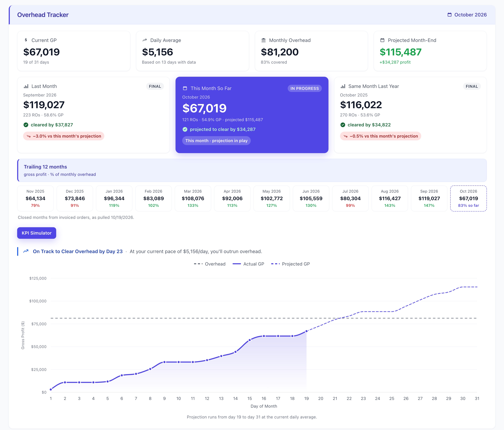This screenshot has height=430, width=504.
Task: Click green check icon beside cleared by $34,822
Action: pyautogui.click(x=343, y=125)
